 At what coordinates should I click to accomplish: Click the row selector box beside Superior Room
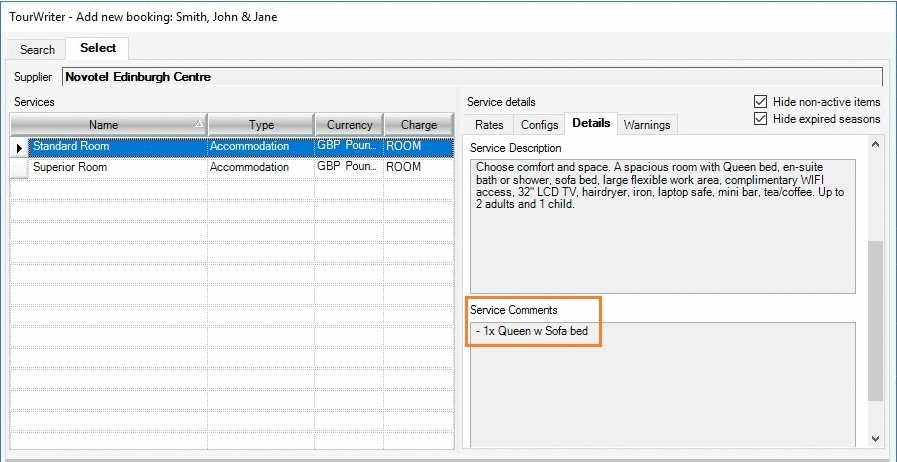(x=19, y=168)
